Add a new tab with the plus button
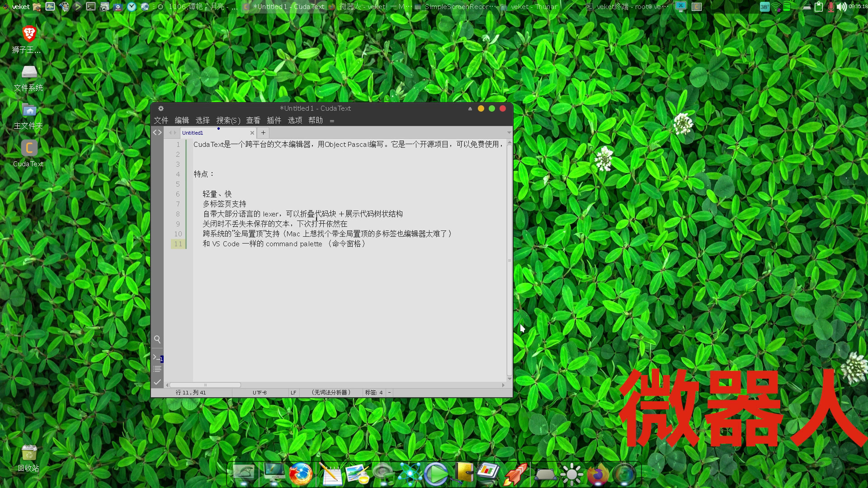 263,133
